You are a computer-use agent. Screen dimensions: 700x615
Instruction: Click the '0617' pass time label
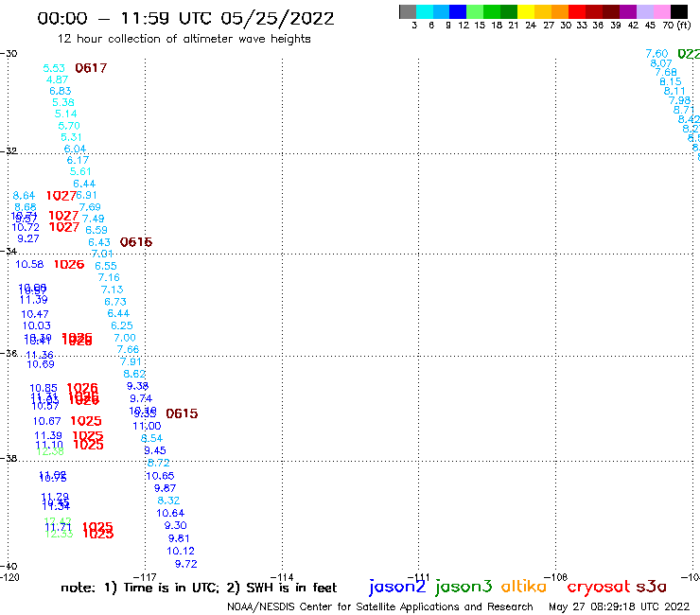[x=91, y=68]
